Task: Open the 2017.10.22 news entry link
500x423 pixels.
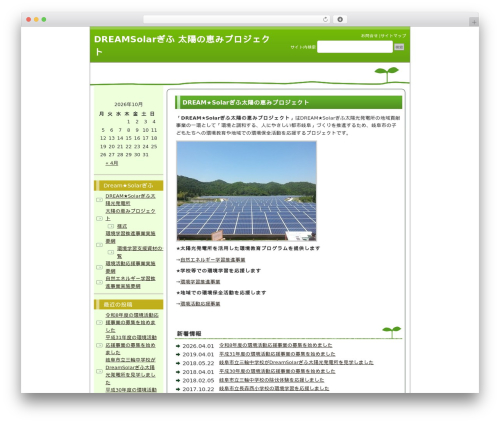Action: click(274, 389)
